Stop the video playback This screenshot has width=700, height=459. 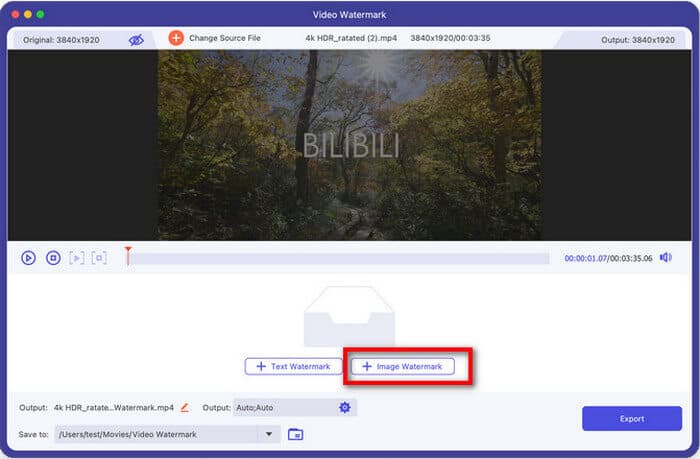(x=53, y=258)
